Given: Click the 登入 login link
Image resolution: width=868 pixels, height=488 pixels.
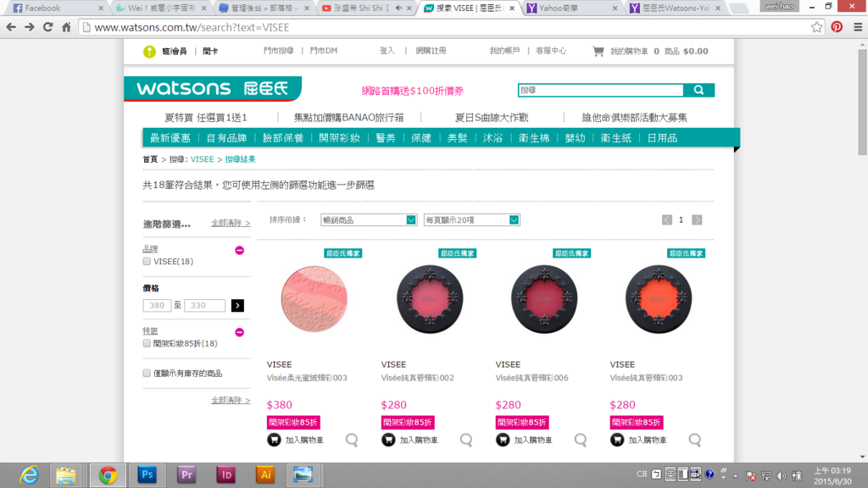Looking at the screenshot, I should [x=387, y=51].
